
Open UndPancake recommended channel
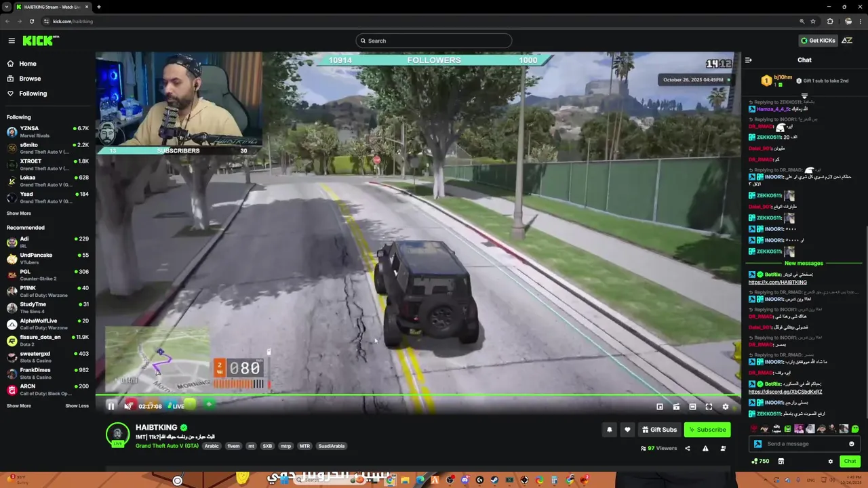pyautogui.click(x=47, y=258)
